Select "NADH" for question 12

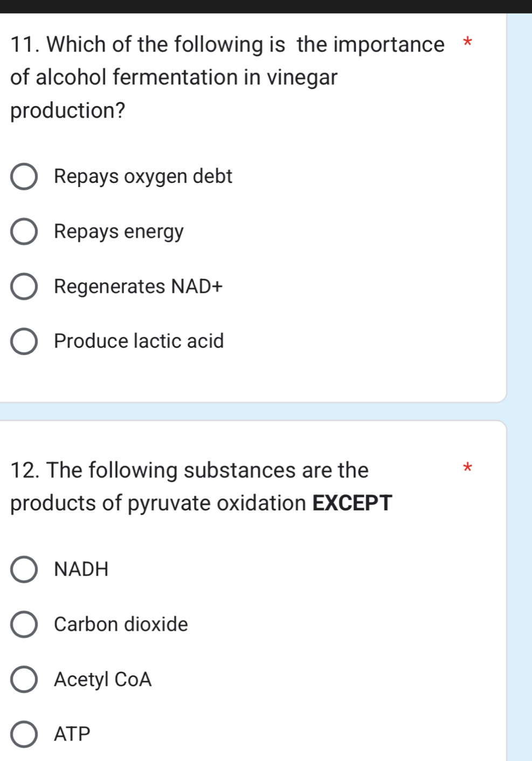pos(81,569)
